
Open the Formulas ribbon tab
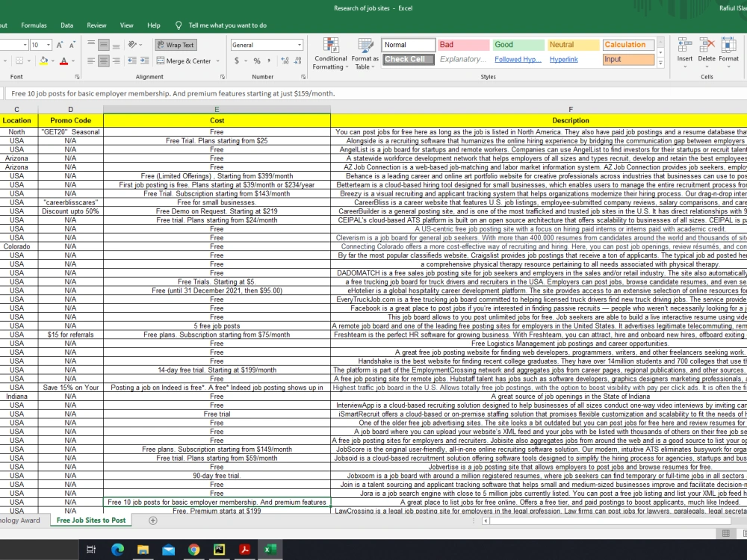pos(34,25)
